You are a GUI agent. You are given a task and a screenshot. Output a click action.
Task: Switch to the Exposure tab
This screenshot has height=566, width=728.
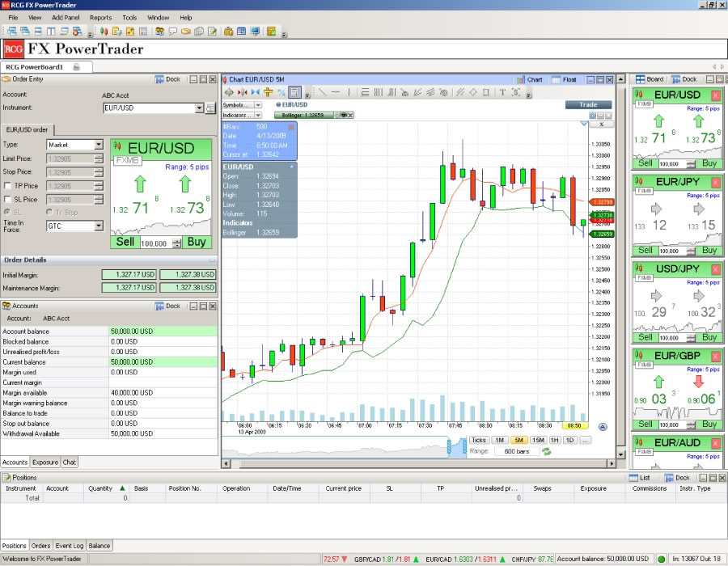click(45, 462)
